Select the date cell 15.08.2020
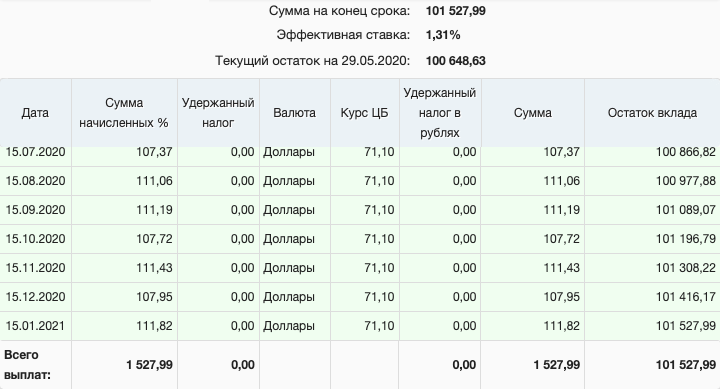 pyautogui.click(x=35, y=181)
